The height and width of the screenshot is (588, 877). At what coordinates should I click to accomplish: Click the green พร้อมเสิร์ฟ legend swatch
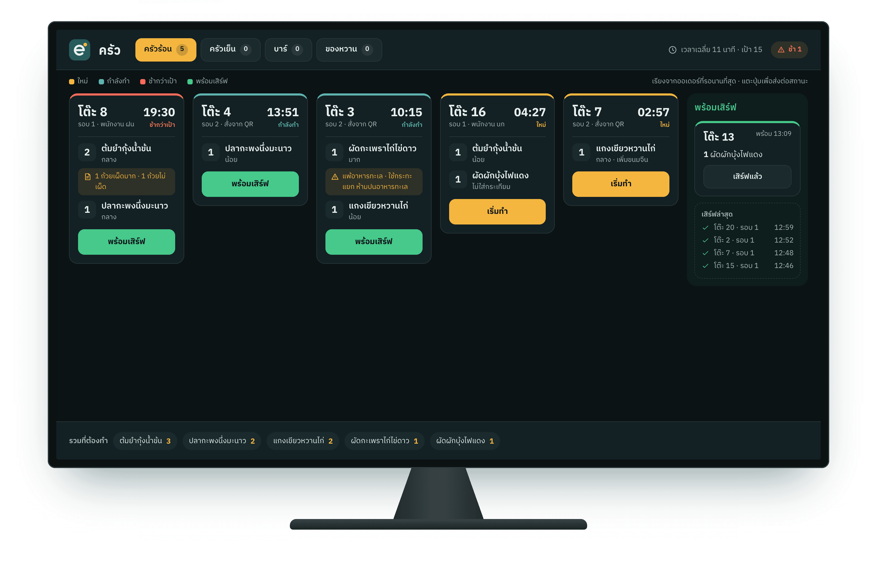(x=190, y=82)
